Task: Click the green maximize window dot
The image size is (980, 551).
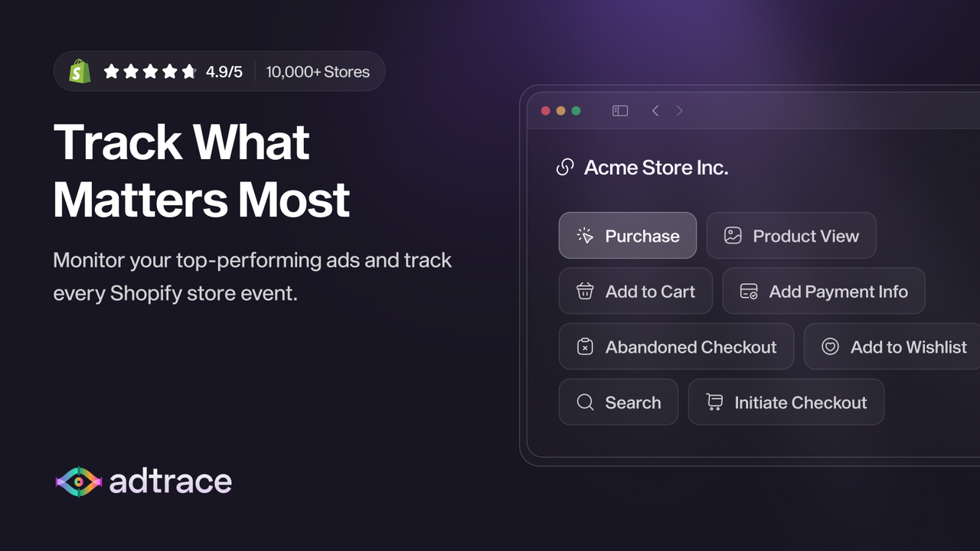Action: [x=576, y=111]
